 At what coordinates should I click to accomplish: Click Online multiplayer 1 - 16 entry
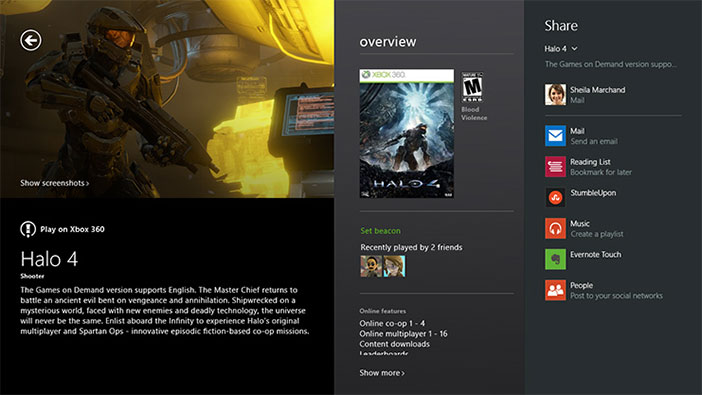click(403, 334)
